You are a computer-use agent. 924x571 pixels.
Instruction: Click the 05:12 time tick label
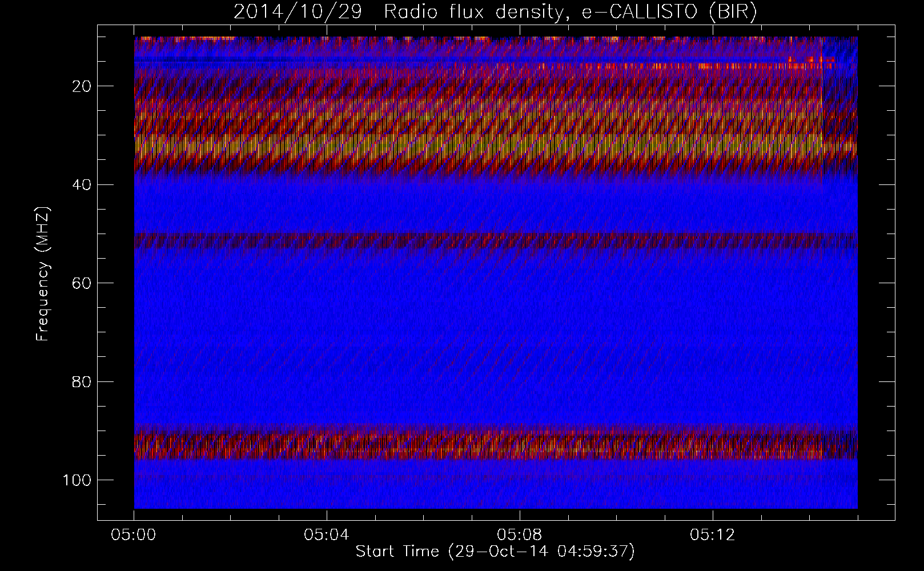click(712, 535)
